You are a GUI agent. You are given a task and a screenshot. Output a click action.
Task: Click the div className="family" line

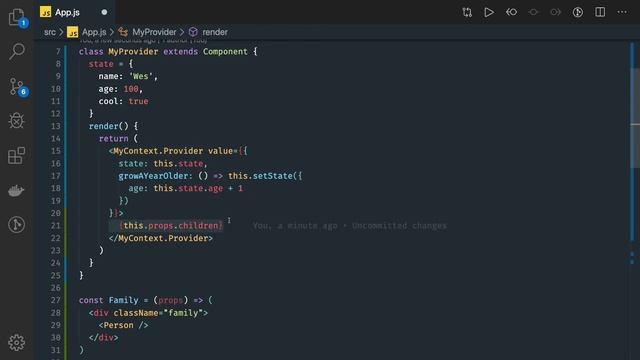[148, 313]
